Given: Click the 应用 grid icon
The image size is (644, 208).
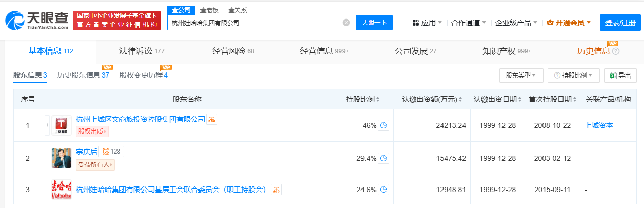Looking at the screenshot, I should point(416,23).
